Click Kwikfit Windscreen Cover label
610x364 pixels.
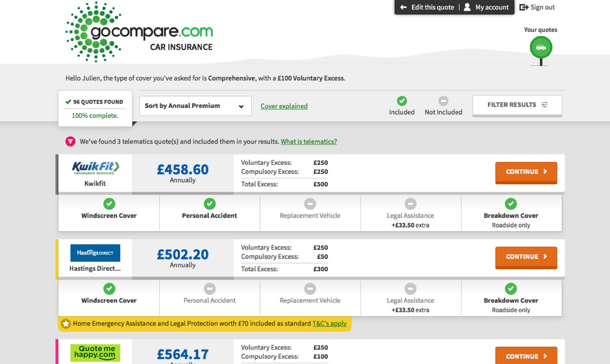coord(109,216)
